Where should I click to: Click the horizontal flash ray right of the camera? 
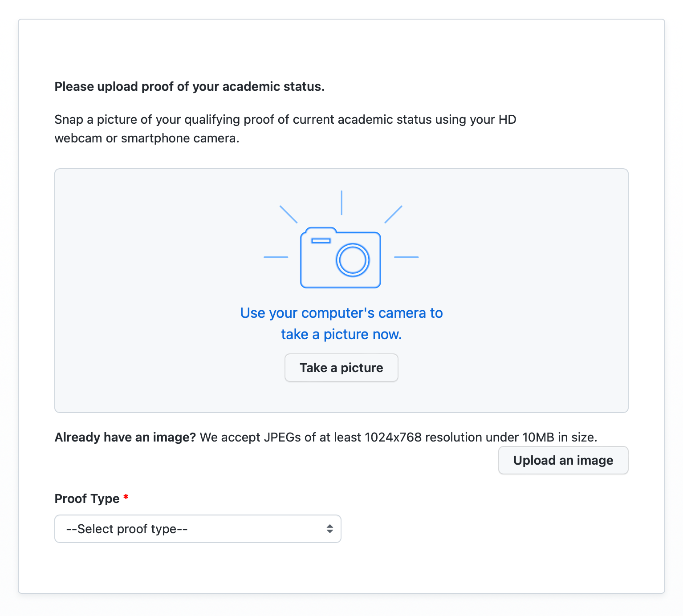pyautogui.click(x=407, y=257)
